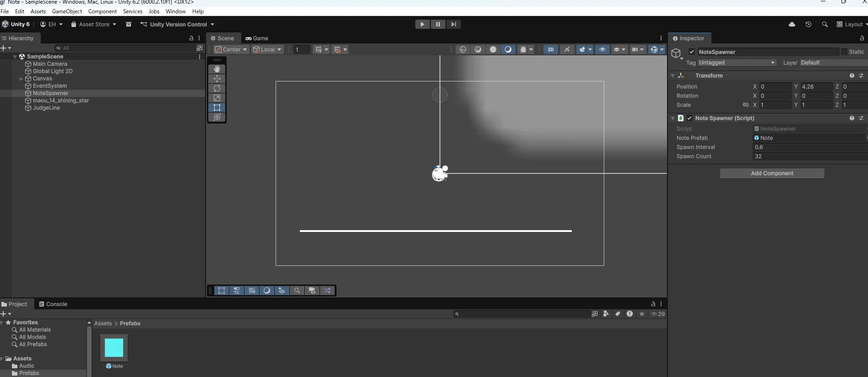Viewport: 868px width, 377px height.
Task: Toggle the NoteSpawner active checkbox
Action: coord(692,52)
